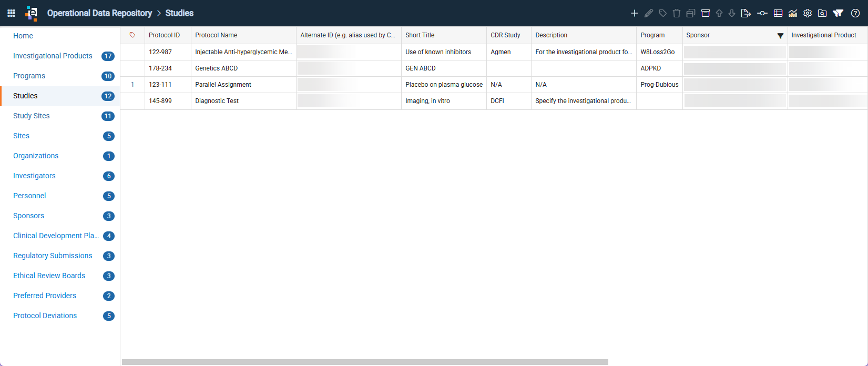Click the export document icon
The height and width of the screenshot is (366, 868).
tap(746, 13)
